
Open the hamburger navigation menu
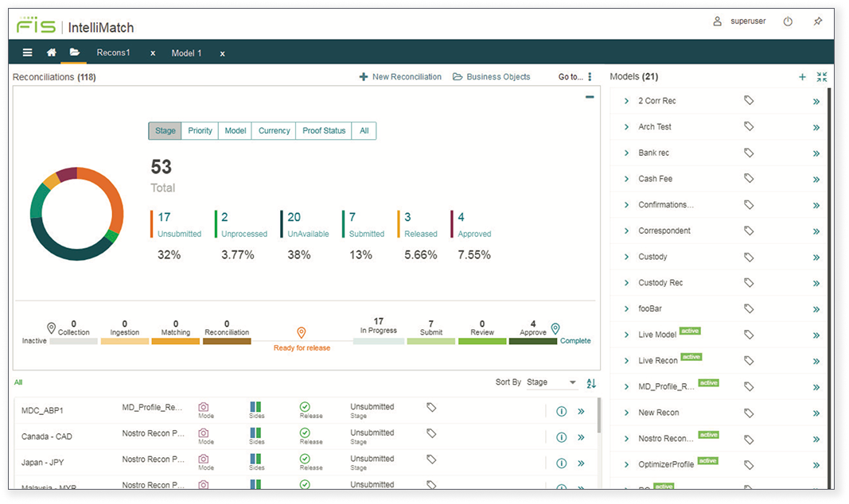28,53
